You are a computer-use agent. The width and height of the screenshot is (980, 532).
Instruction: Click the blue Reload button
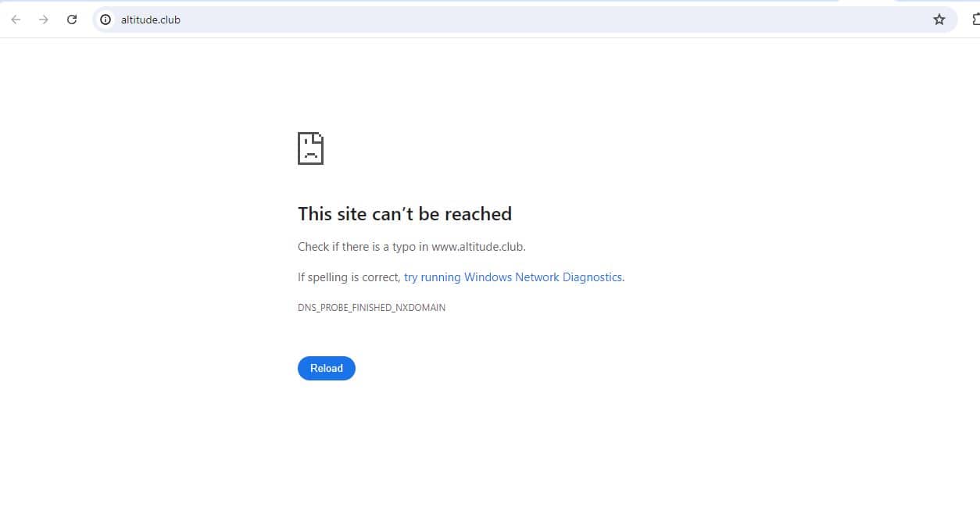327,368
